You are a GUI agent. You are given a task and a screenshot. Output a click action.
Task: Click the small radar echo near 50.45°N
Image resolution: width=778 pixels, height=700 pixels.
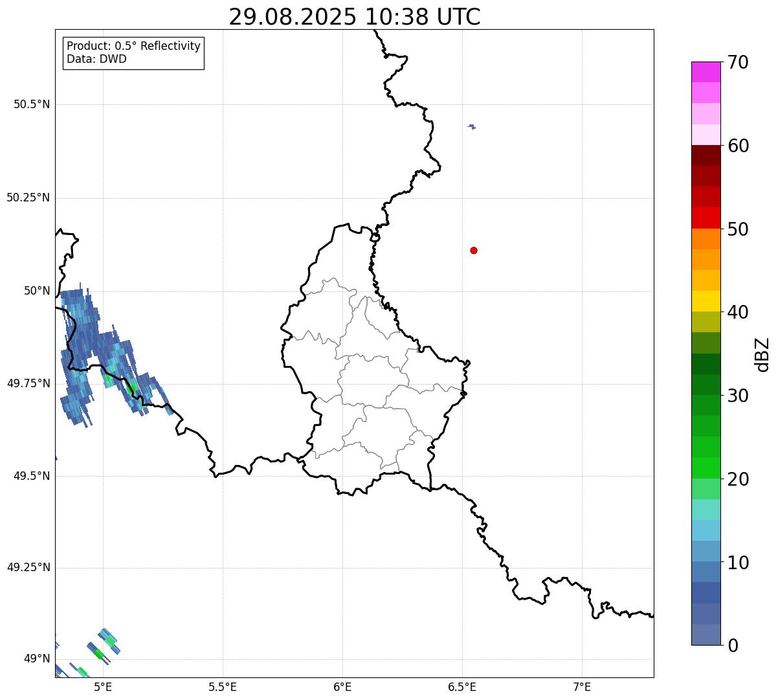472,126
